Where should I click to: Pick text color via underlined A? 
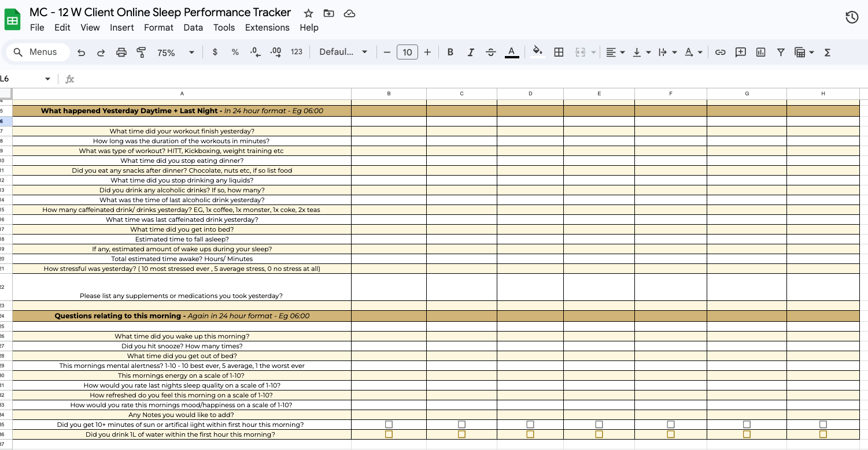pyautogui.click(x=512, y=52)
